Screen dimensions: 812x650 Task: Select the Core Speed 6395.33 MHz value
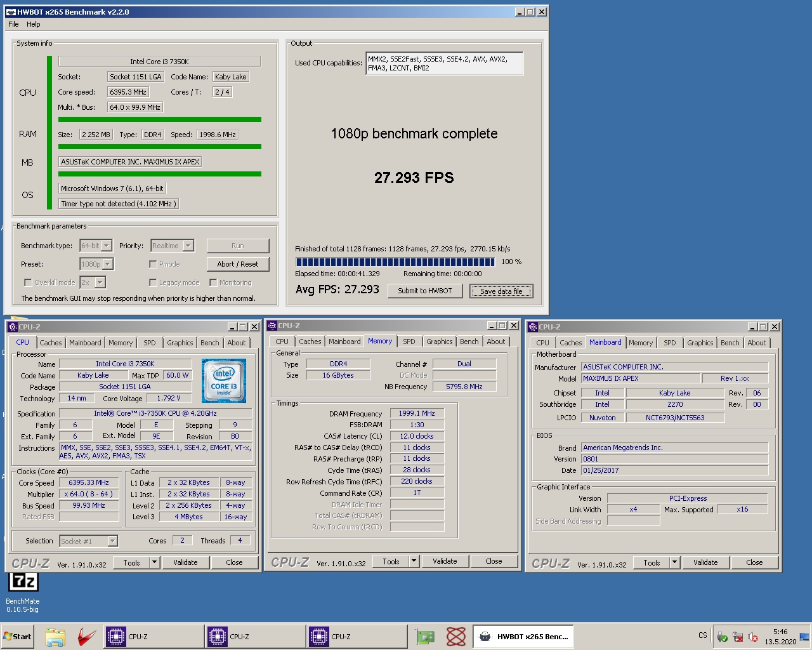click(89, 482)
